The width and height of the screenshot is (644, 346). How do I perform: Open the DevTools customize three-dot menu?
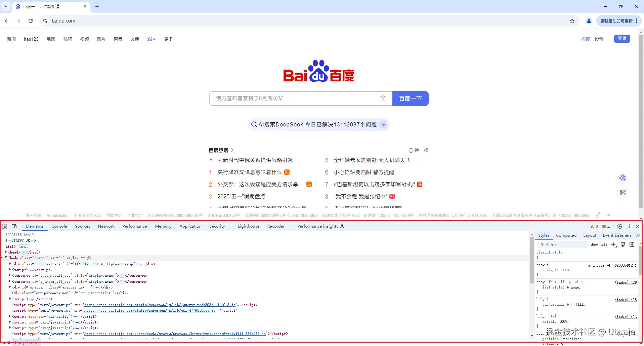629,226
